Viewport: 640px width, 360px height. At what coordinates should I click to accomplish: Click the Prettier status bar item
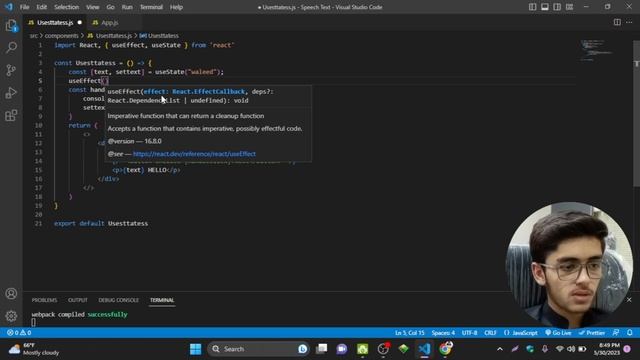[x=592, y=333]
